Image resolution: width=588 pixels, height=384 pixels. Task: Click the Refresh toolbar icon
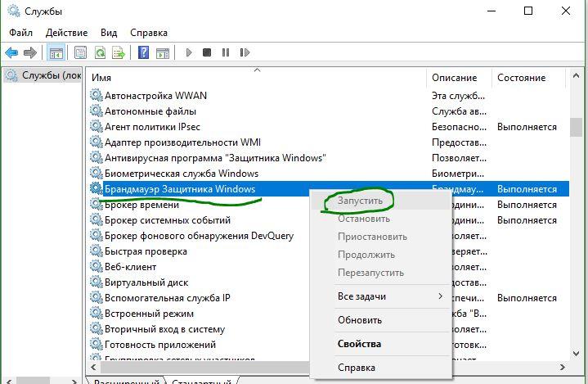click(x=100, y=52)
